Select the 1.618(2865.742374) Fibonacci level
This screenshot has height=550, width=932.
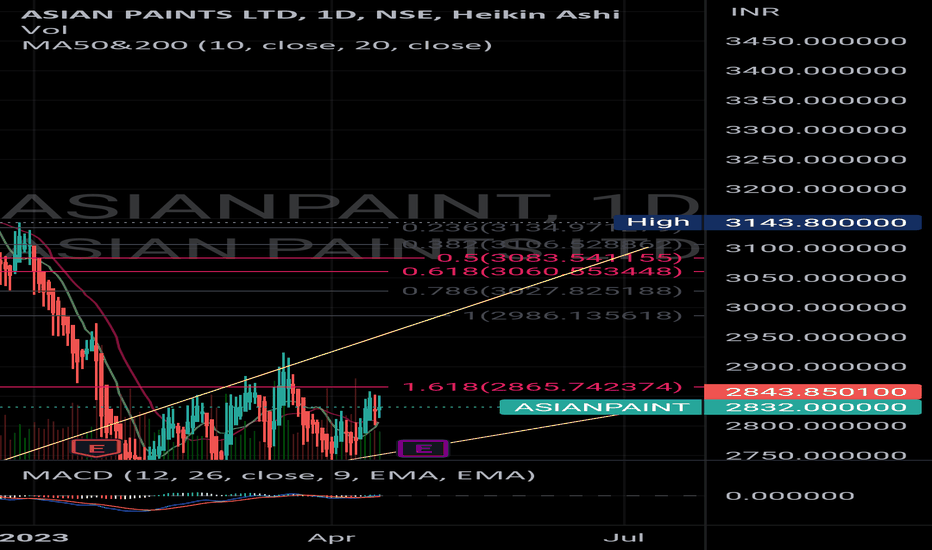[542, 387]
